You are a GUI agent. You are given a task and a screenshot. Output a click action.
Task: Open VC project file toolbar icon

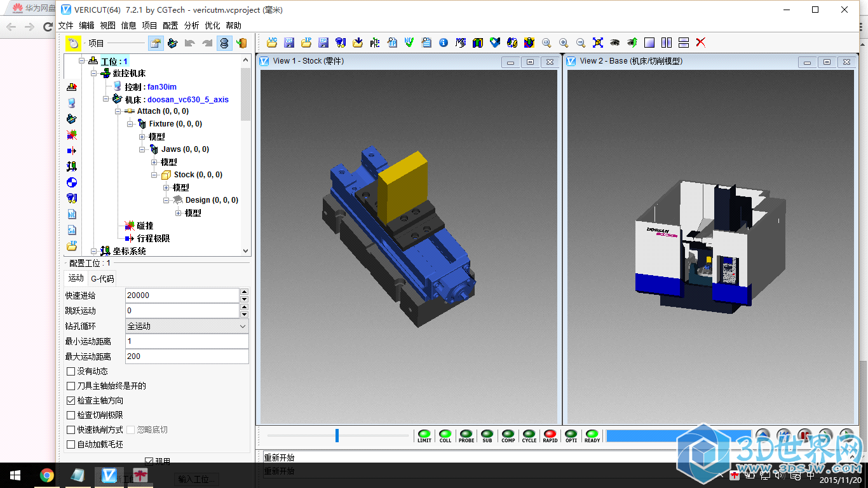[x=272, y=43]
